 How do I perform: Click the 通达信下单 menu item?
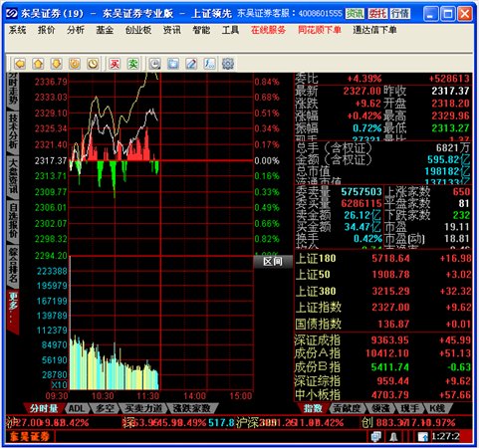(374, 30)
